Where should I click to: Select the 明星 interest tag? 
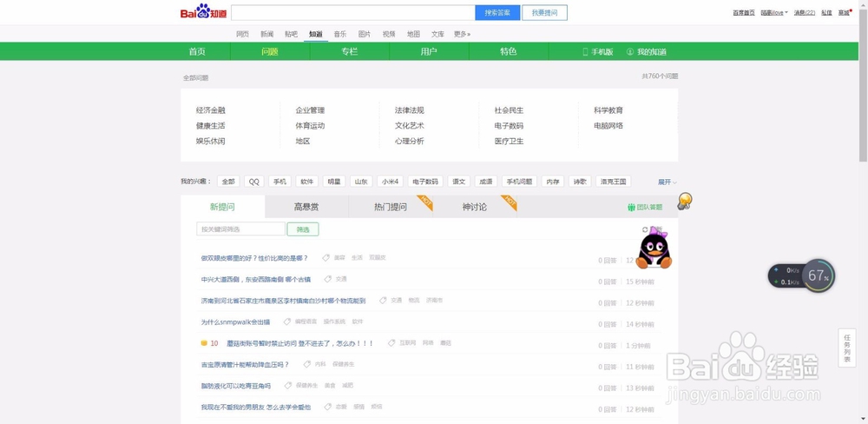[x=334, y=182]
